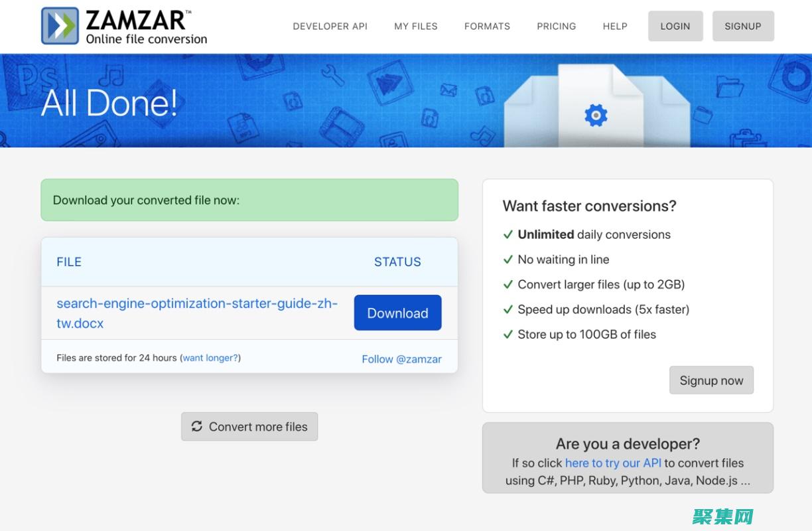Open the Developer API menu item
The width and height of the screenshot is (812, 531).
click(330, 27)
